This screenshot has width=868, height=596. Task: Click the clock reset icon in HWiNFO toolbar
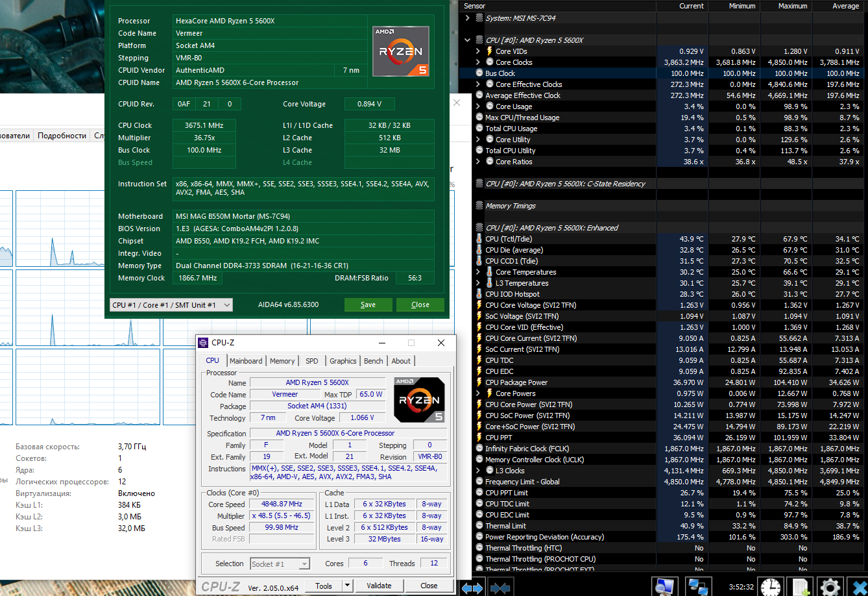point(771,586)
